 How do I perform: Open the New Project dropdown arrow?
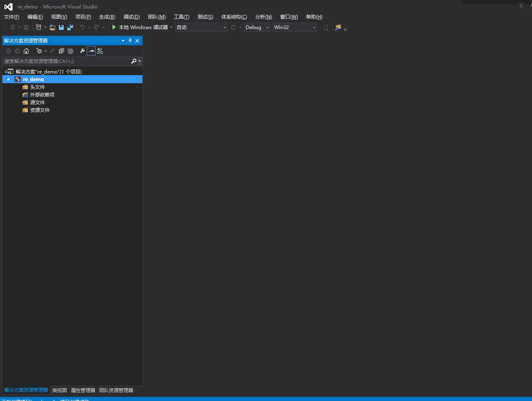tap(45, 27)
